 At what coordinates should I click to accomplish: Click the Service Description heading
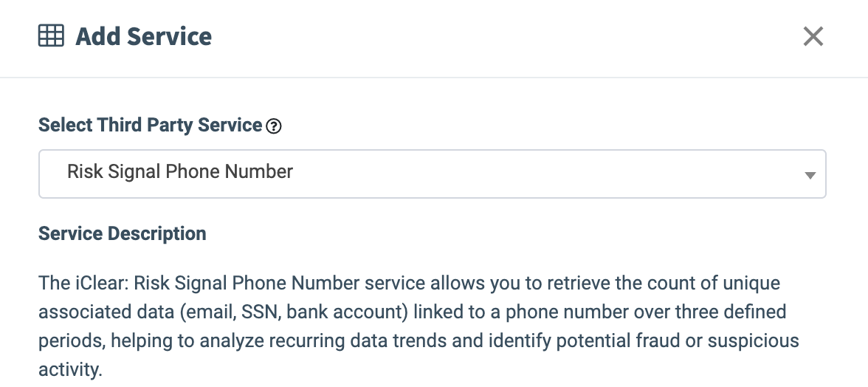click(122, 234)
